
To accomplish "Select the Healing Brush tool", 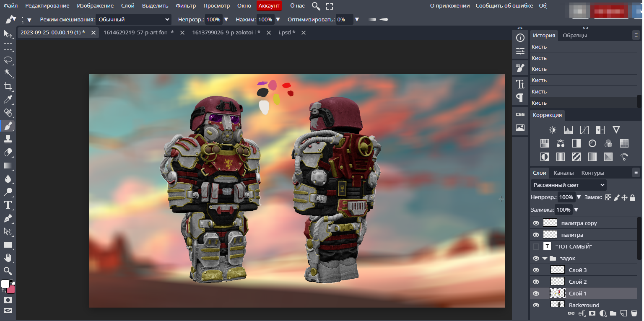I will click(x=8, y=113).
